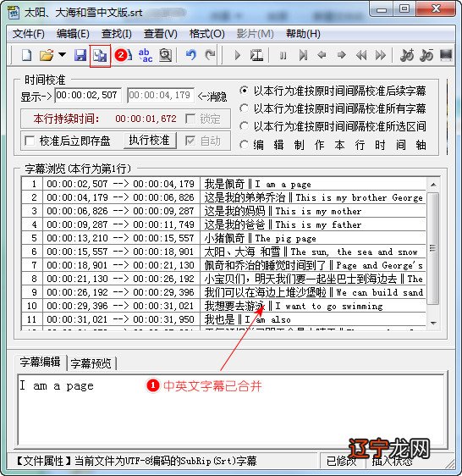The width and height of the screenshot is (462, 476).
Task: Click the step to next frame icon
Action: click(303, 55)
